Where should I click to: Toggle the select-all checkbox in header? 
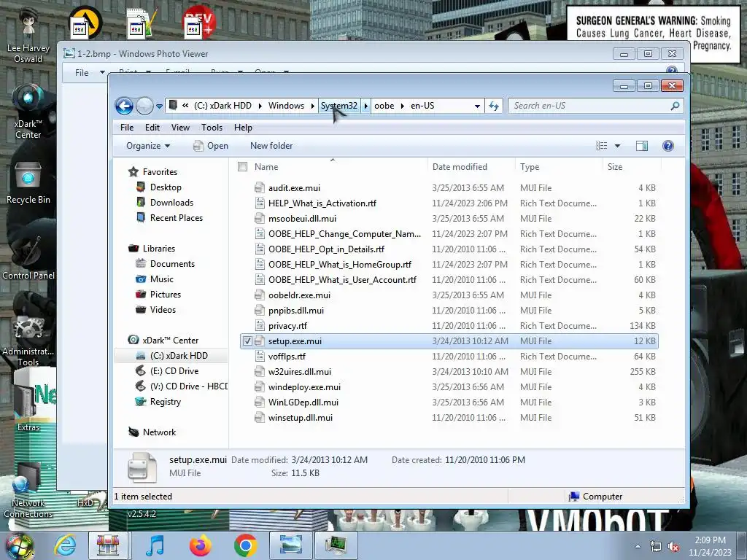tap(242, 167)
